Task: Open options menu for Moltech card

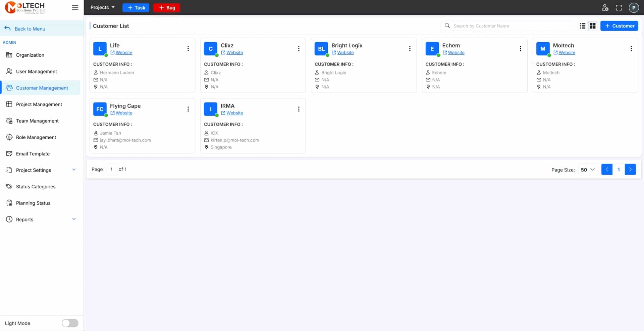Action: [631, 49]
